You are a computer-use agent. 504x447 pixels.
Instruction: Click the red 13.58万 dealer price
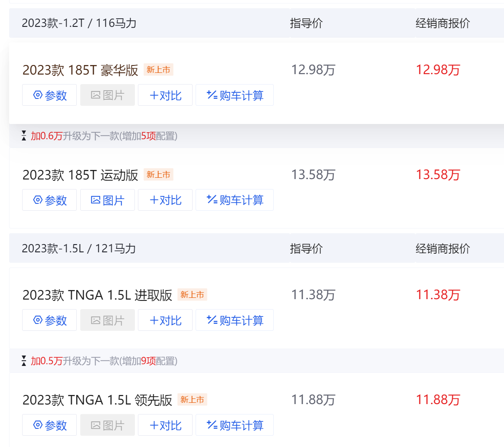pos(438,175)
